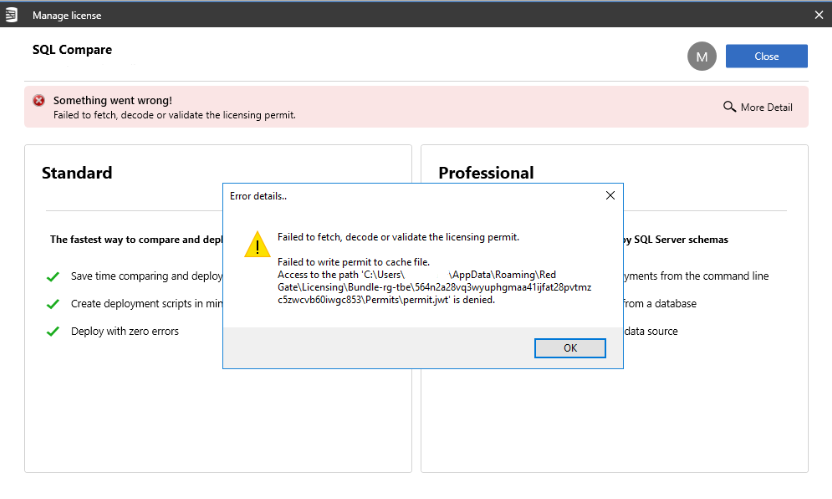Click the red error icon in banner
Image resolution: width=832 pixels, height=499 pixels.
(38, 100)
